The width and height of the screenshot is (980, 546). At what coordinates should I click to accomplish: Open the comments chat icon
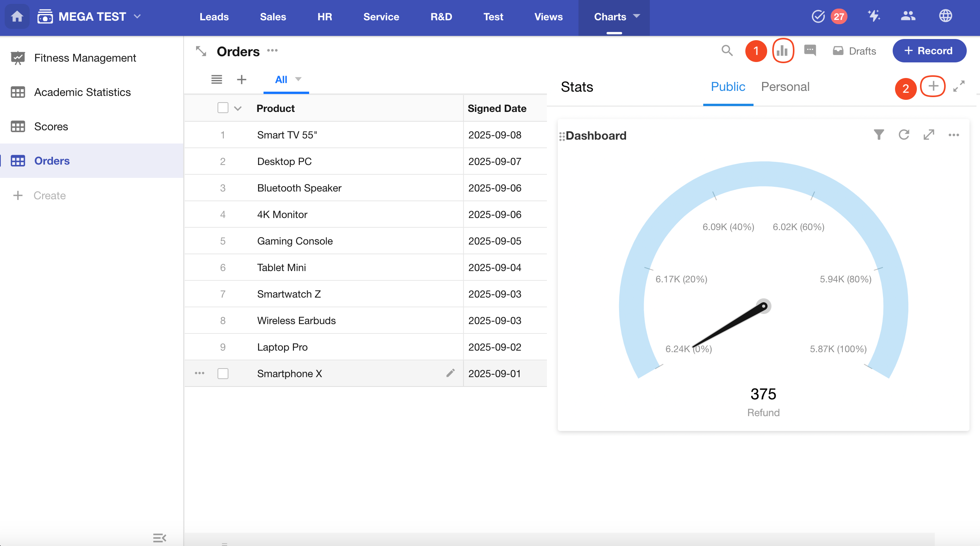point(810,51)
